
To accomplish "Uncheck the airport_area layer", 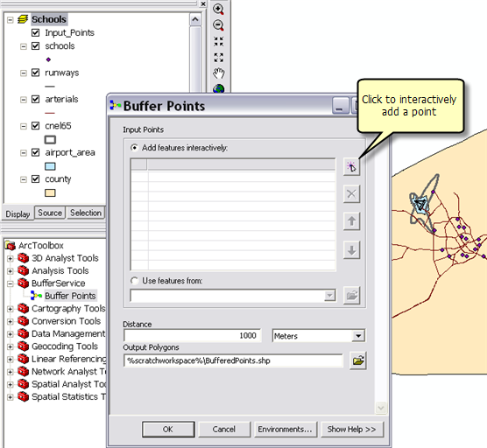I will pyautogui.click(x=36, y=152).
